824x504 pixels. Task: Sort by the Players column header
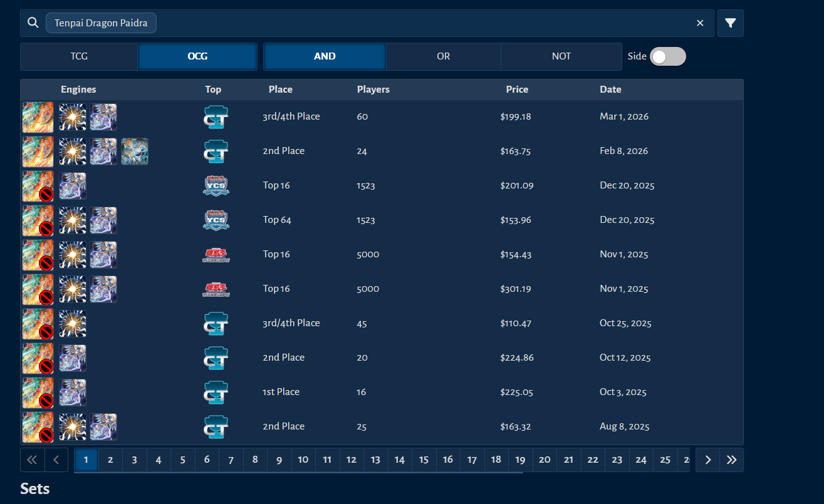coord(373,90)
